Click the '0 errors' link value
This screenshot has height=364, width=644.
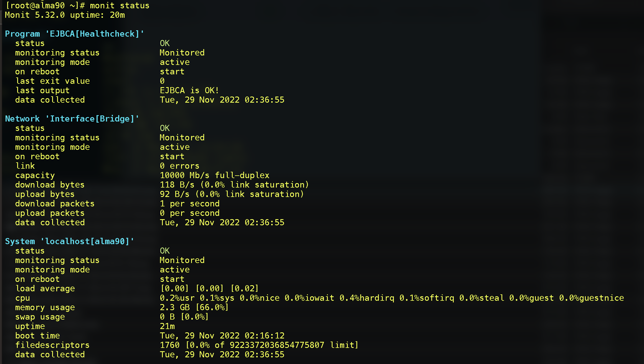[179, 166]
